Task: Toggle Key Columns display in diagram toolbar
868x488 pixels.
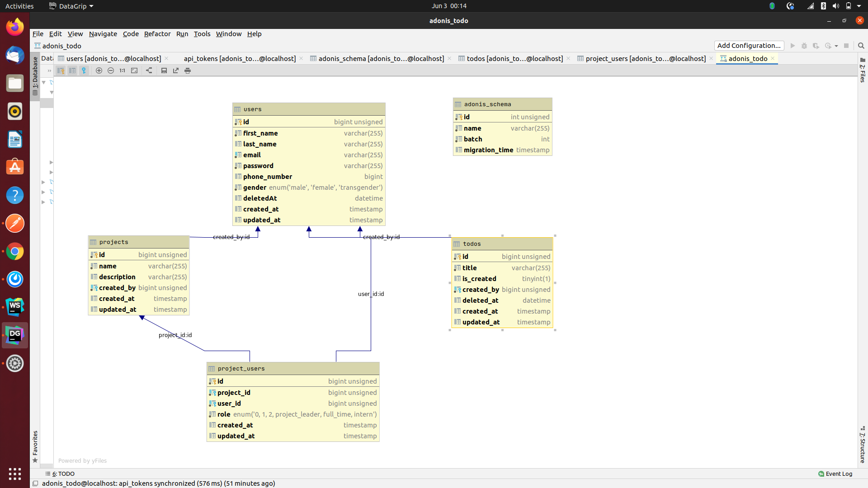Action: pos(61,70)
